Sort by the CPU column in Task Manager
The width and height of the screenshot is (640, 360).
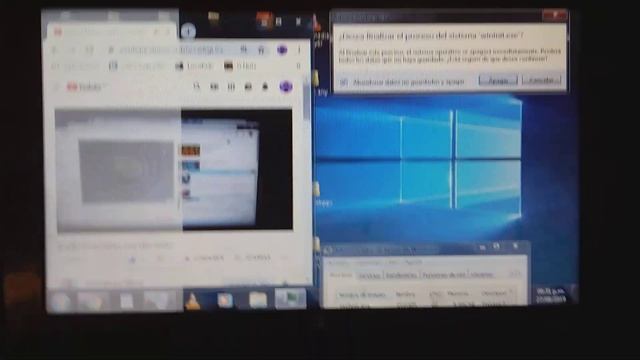(435, 294)
